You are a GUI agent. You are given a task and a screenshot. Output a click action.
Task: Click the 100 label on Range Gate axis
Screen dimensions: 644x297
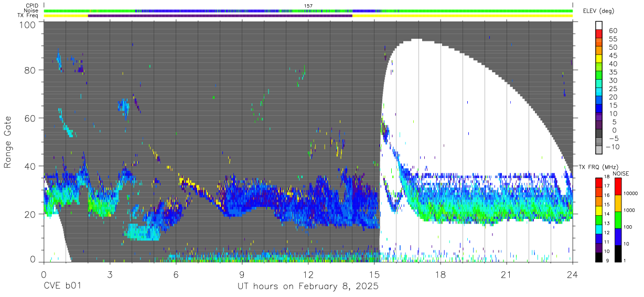27,25
